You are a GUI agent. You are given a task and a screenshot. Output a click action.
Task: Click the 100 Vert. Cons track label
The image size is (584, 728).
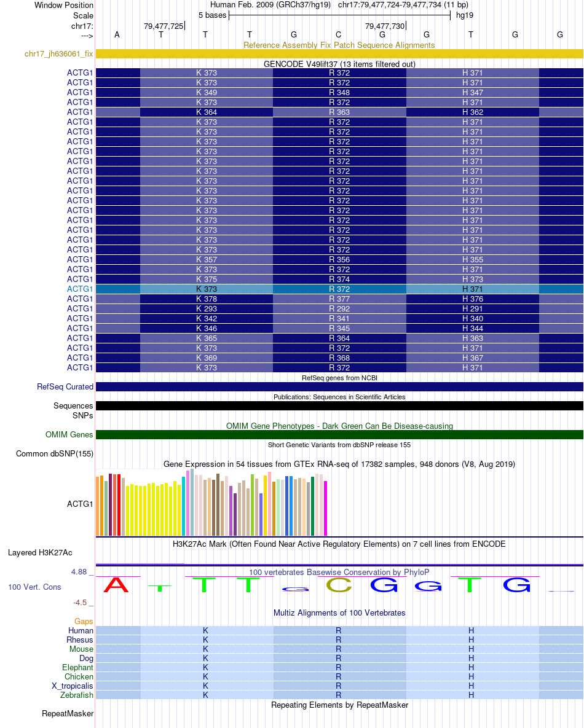(x=34, y=587)
